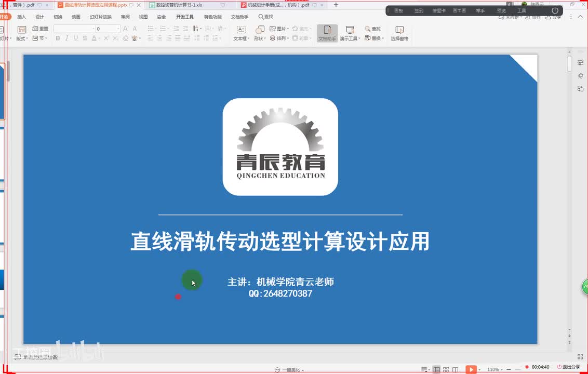The height and width of the screenshot is (374, 588).
Task: Click the decrease font size icon
Action: click(x=135, y=29)
